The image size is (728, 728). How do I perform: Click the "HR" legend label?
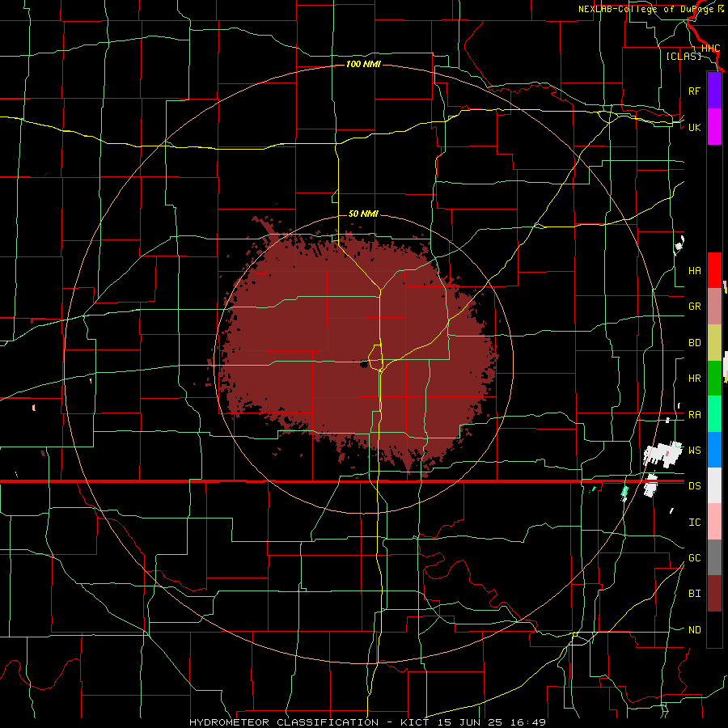(694, 379)
